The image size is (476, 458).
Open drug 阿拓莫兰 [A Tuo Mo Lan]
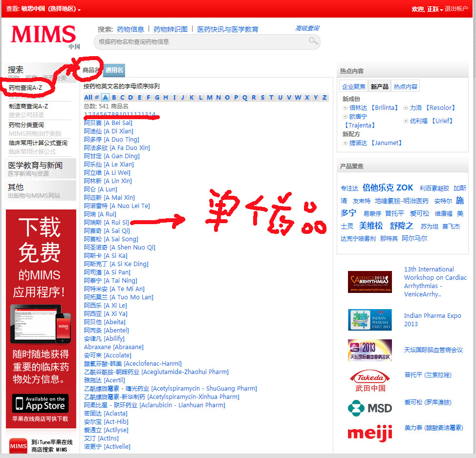[119, 297]
